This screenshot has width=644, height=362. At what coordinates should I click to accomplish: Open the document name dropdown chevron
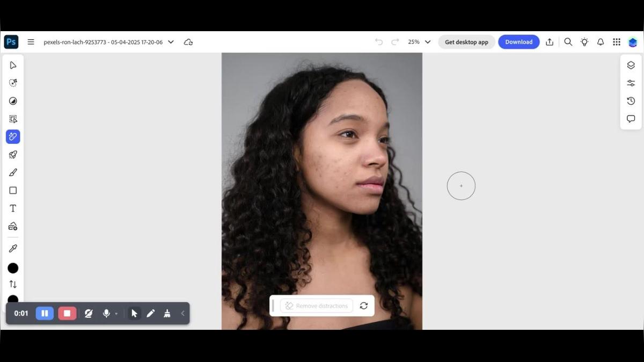point(171,42)
